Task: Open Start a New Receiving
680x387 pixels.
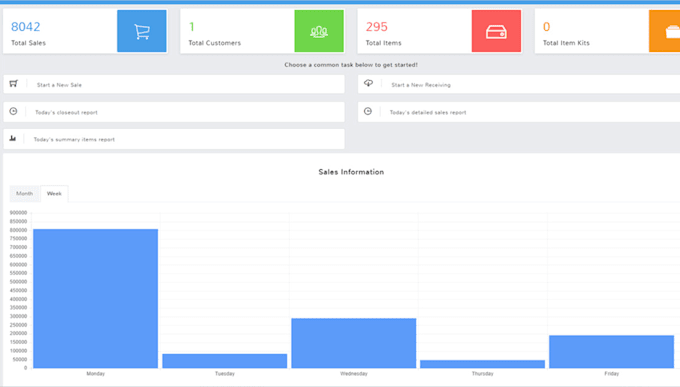Action: (x=519, y=84)
